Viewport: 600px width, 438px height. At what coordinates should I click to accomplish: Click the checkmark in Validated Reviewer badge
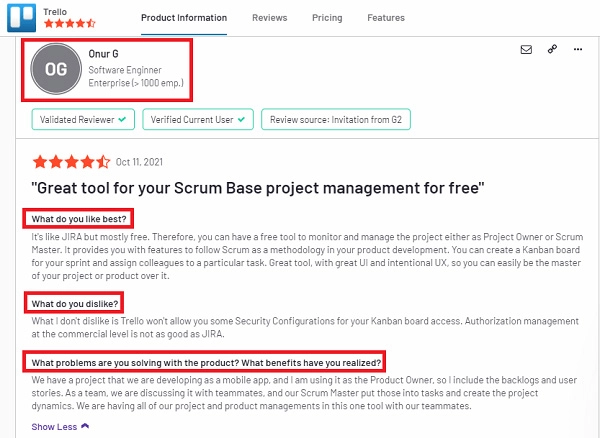[x=122, y=120]
